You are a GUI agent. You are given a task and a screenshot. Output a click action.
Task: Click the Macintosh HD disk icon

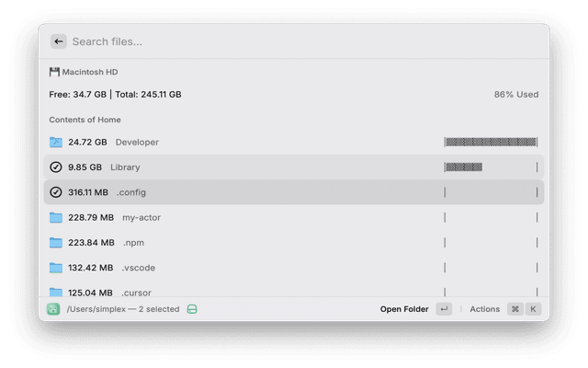coord(54,72)
